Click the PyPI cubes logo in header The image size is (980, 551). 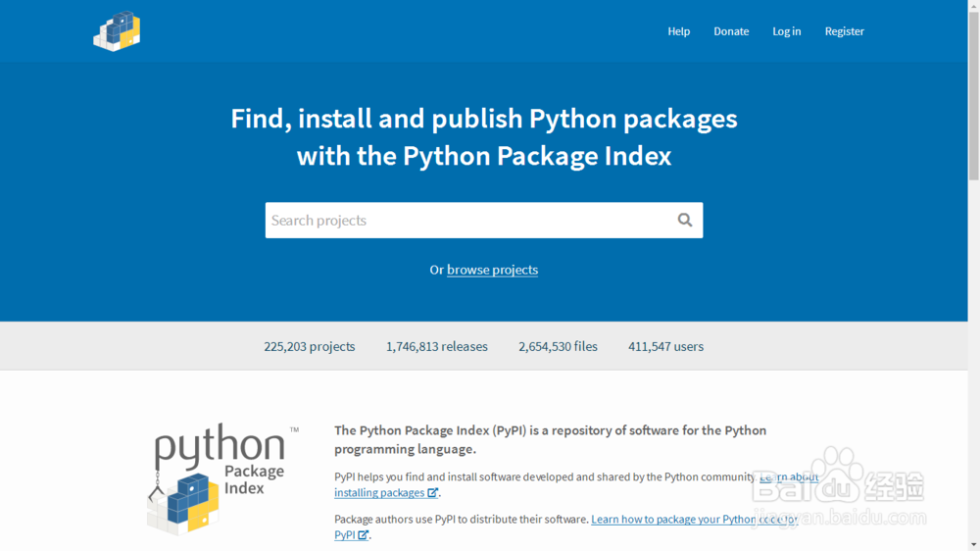[x=117, y=31]
